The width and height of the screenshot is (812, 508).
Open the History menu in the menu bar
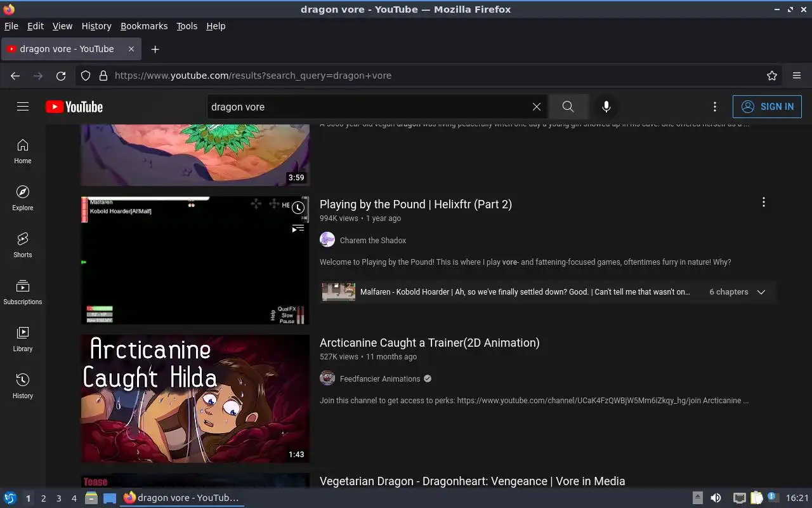[x=96, y=26]
